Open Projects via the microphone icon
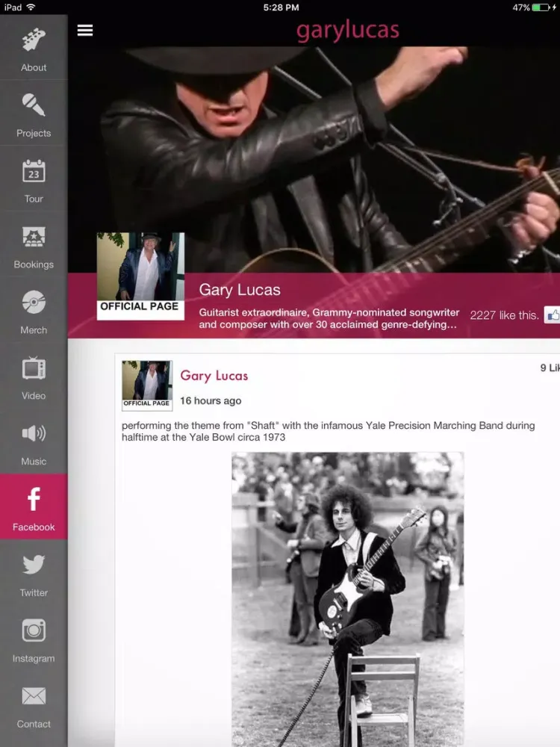 click(34, 105)
